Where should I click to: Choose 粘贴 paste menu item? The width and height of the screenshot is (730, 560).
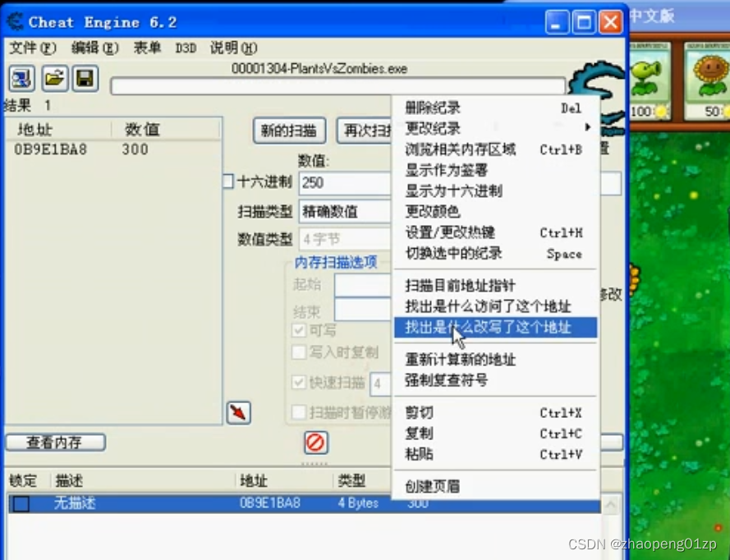pos(495,454)
